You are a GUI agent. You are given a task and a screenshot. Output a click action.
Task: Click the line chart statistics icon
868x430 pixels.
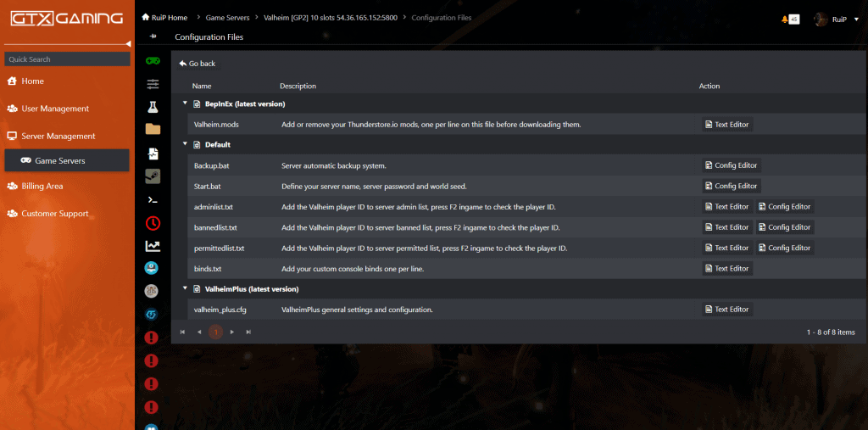[153, 246]
